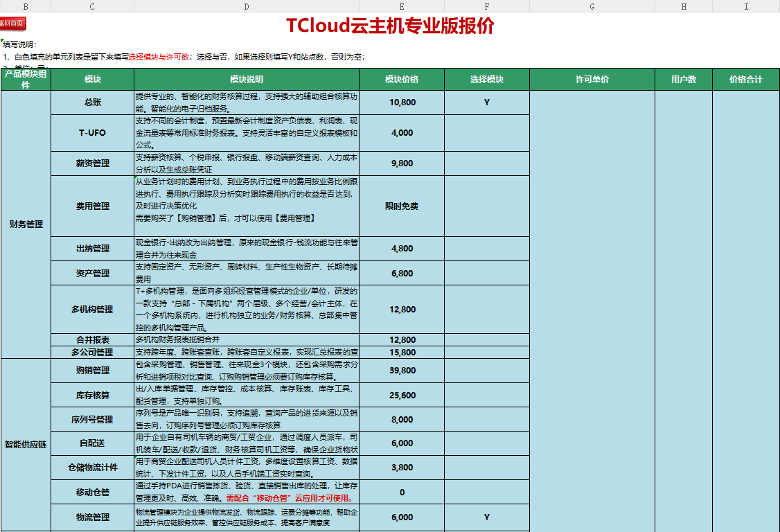This screenshot has height=532, width=780.
Task: Click the 10,800 price for 总账
Action: click(402, 103)
